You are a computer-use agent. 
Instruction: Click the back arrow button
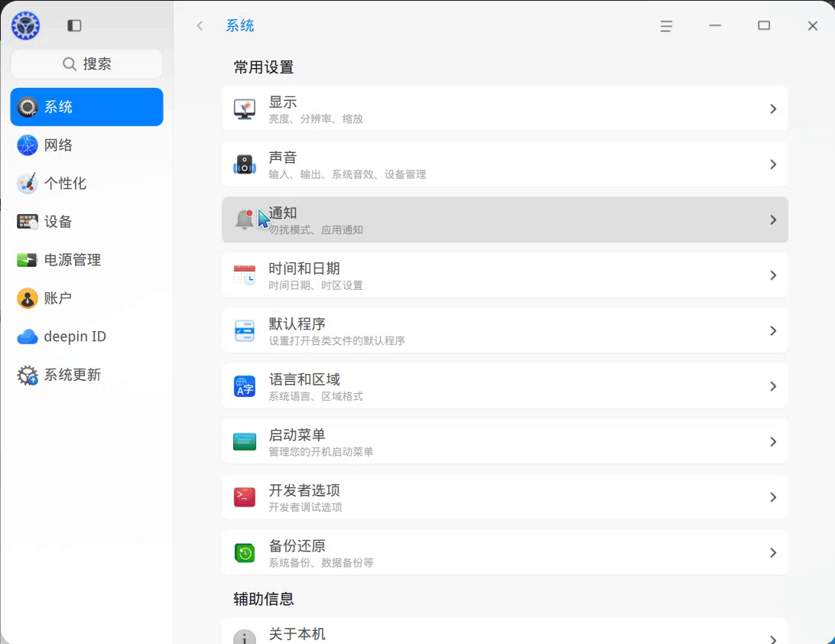click(200, 25)
